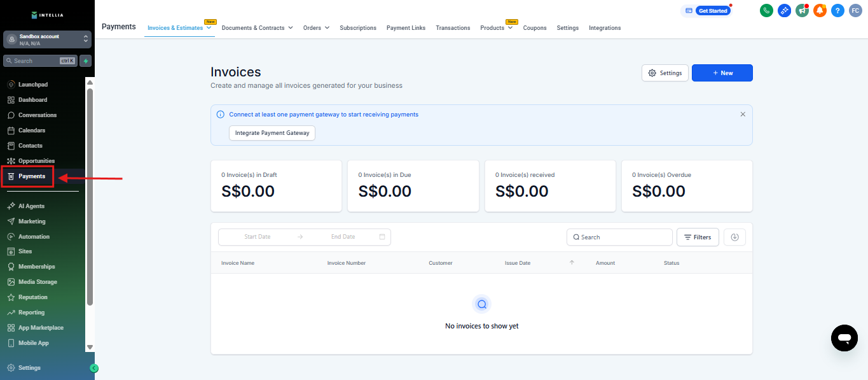Click the blue New invoice button
The height and width of the screenshot is (380, 868).
point(722,73)
